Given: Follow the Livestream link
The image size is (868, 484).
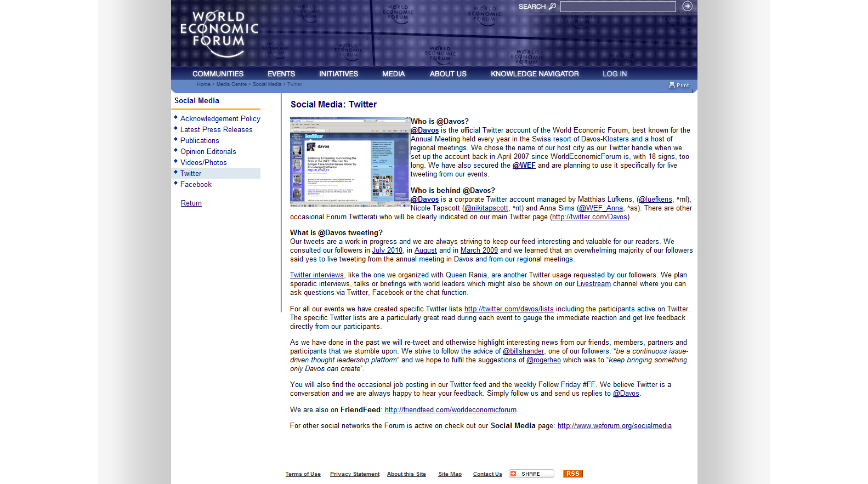Looking at the screenshot, I should click(x=593, y=284).
